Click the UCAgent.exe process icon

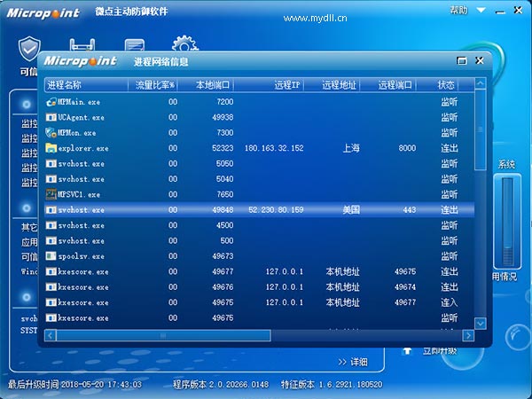tap(51, 117)
